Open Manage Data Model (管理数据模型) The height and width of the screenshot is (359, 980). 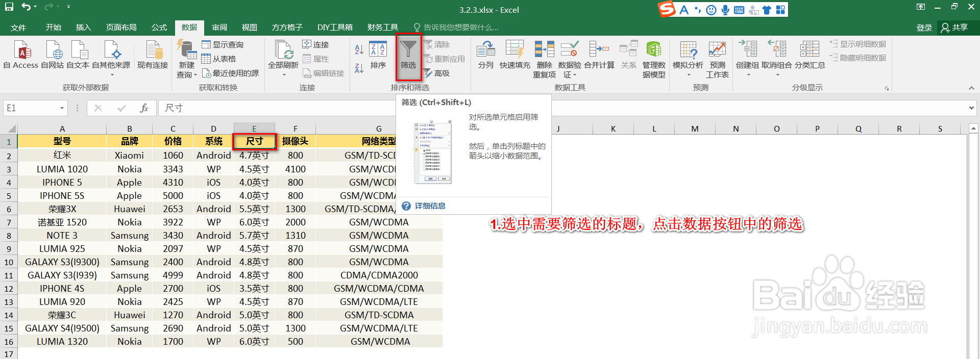654,59
